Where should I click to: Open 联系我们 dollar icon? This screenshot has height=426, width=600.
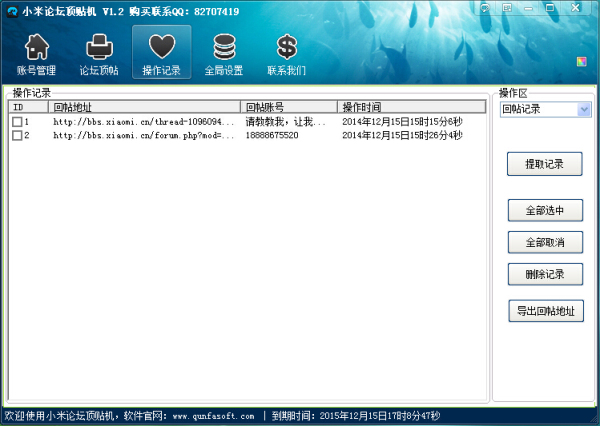click(286, 54)
